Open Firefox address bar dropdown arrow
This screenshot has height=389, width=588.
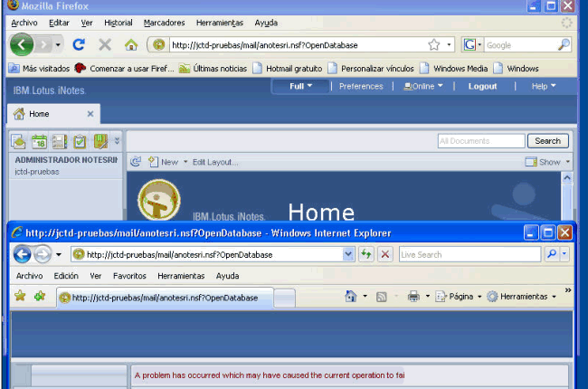pos(449,44)
